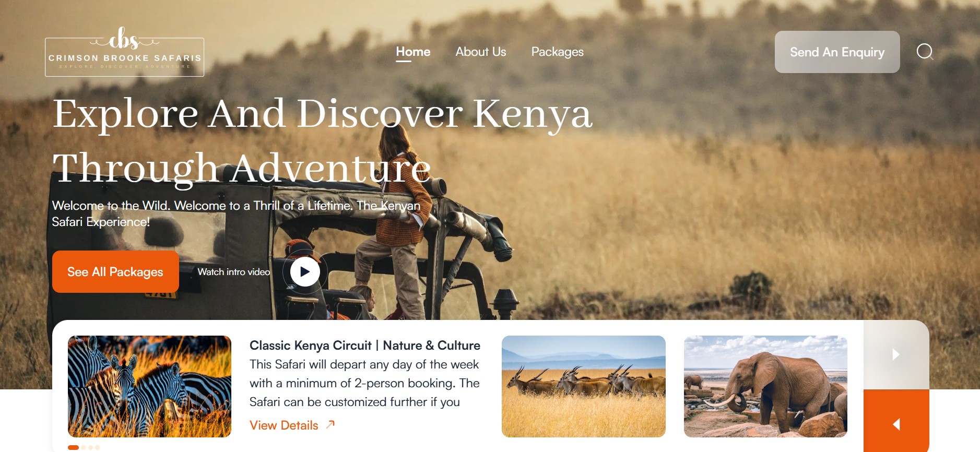Click the Watch intro video text
This screenshot has width=980, height=452.
[x=234, y=272]
